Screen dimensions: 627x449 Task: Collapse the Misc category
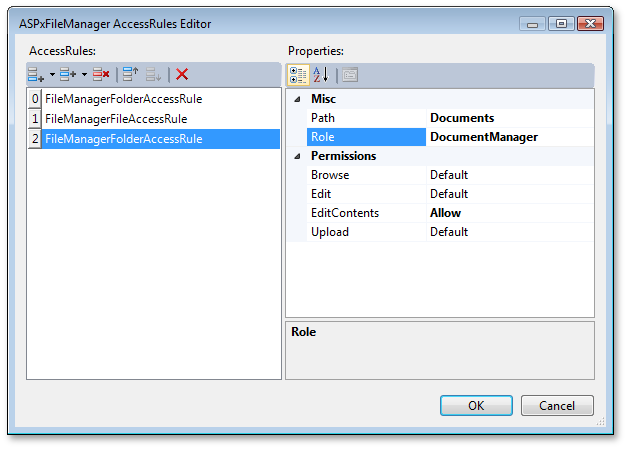(297, 99)
